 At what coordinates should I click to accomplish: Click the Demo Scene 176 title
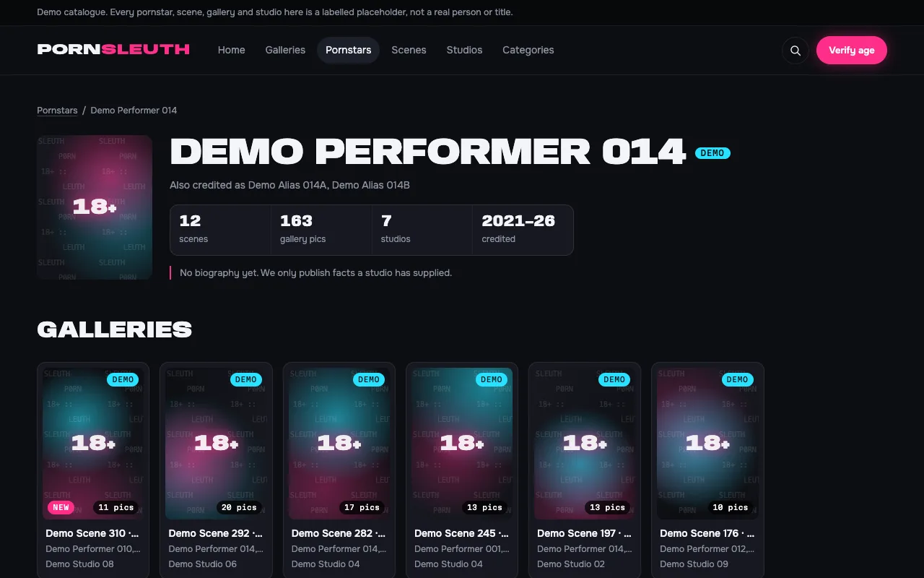coord(707,533)
